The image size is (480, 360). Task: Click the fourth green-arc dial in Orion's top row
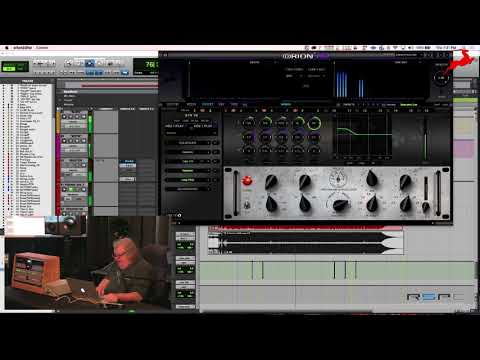298,123
